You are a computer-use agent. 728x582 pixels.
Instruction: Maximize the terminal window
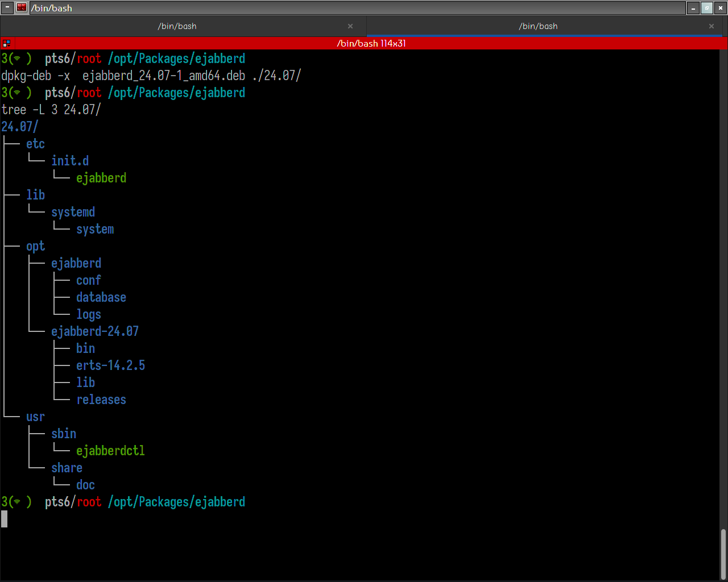[706, 8]
